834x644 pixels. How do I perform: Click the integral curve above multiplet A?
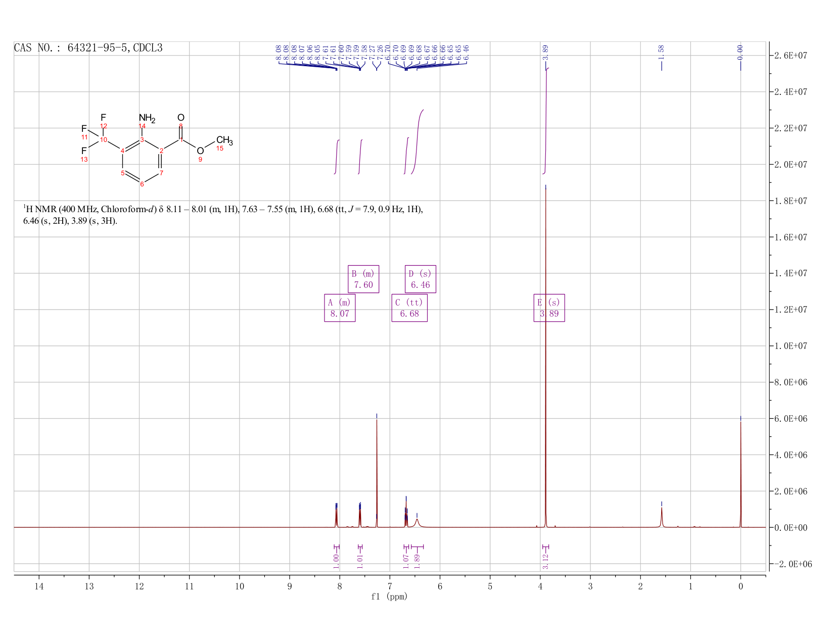click(x=337, y=157)
